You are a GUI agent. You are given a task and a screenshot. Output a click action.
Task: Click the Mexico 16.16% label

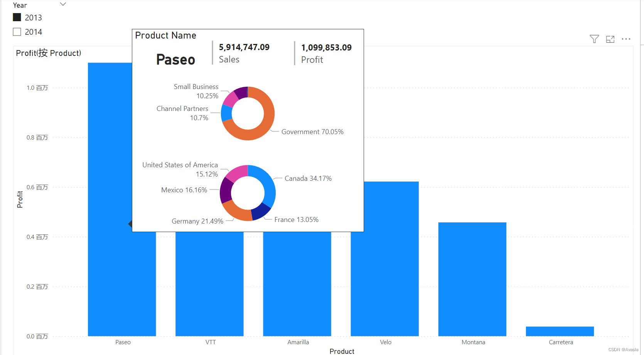(x=184, y=190)
